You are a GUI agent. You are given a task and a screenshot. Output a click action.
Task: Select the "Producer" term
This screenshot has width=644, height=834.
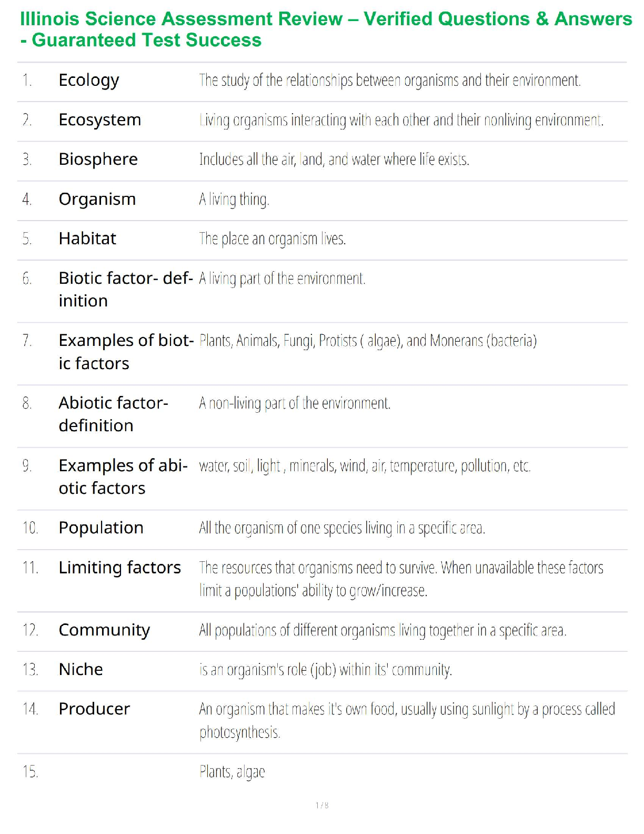pos(94,709)
